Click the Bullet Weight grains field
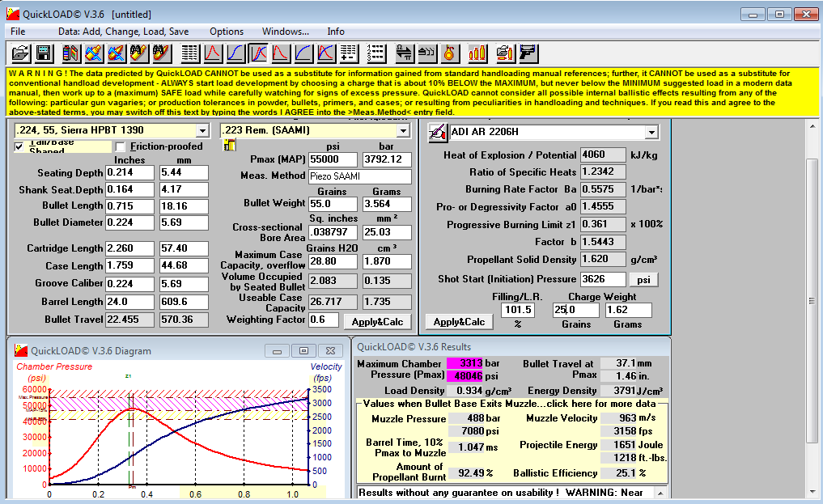823x504 pixels. click(333, 204)
